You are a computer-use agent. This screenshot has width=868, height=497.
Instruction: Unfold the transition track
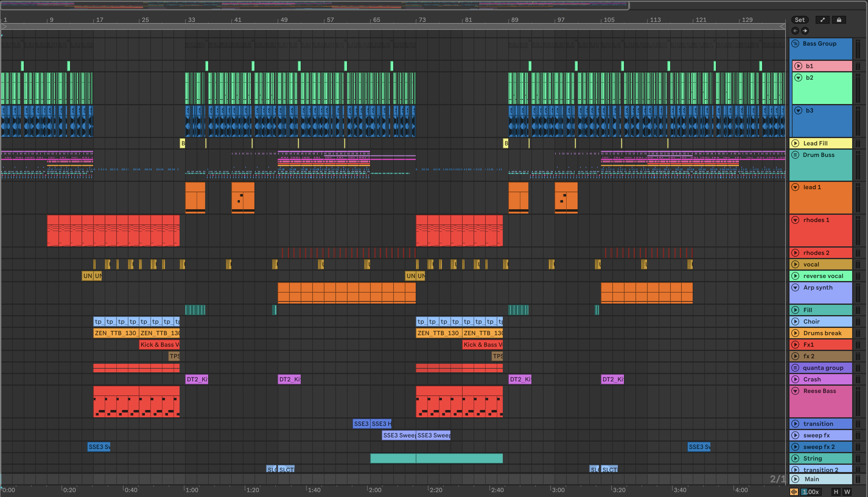click(795, 424)
